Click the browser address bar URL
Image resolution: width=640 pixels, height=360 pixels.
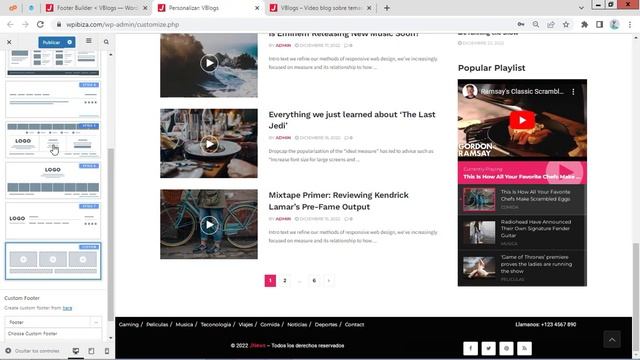pos(122,24)
